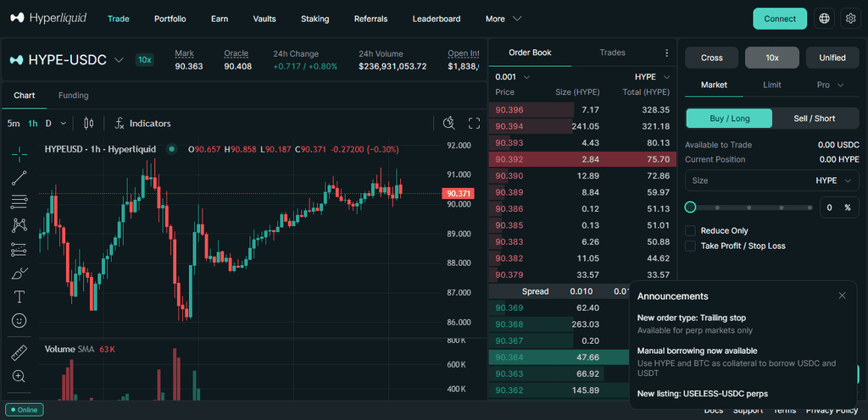Open the Leaderboard page
This screenshot has width=868, height=420.
[x=437, y=19]
